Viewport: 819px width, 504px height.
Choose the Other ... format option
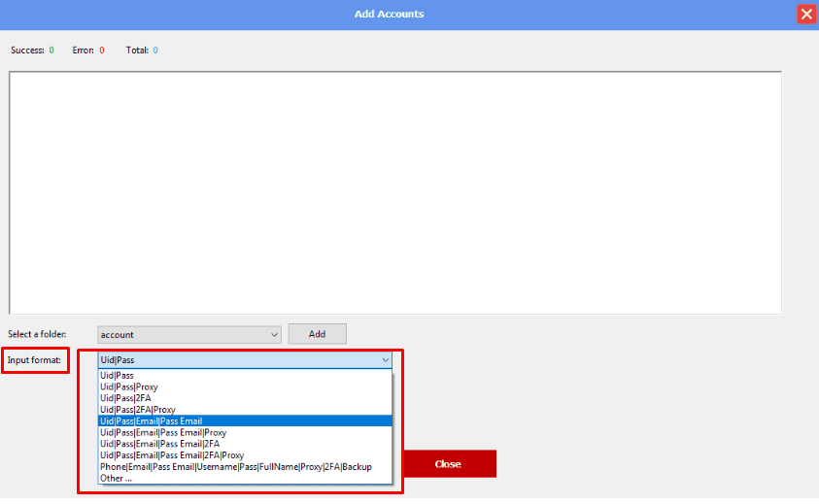pyautogui.click(x=116, y=478)
